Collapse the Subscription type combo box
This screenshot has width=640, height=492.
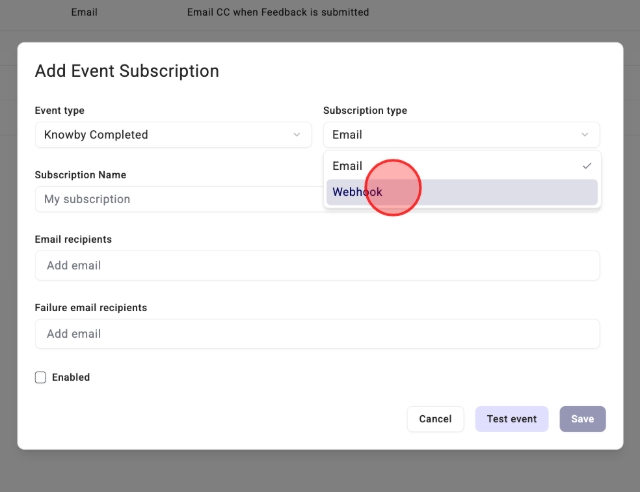[461, 135]
